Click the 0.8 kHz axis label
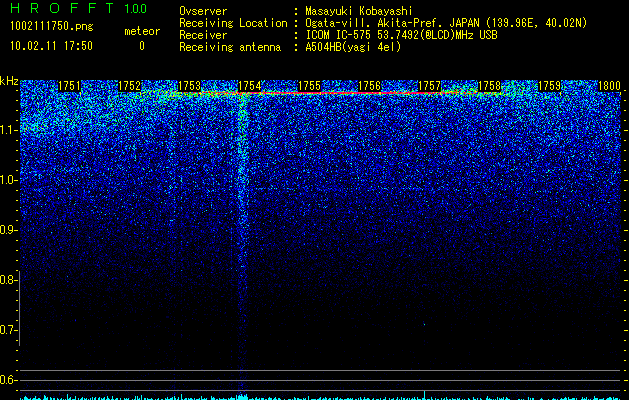The height and width of the screenshot is (400, 629). [8, 280]
